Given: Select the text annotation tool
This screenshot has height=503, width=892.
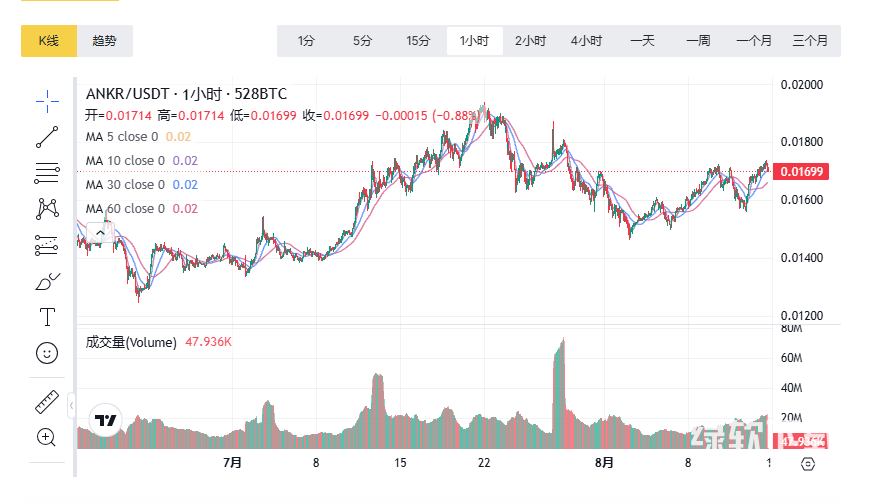Looking at the screenshot, I should [47, 318].
